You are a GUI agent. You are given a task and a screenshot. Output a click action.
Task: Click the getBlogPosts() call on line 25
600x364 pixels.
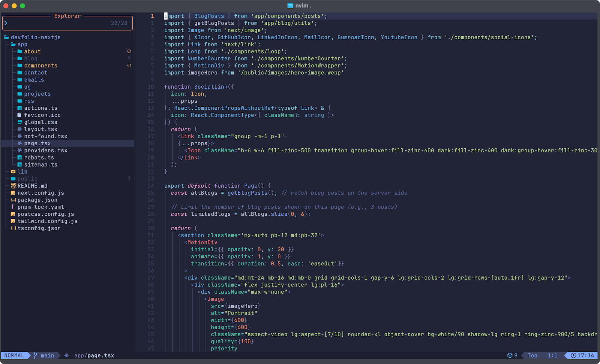pyautogui.click(x=251, y=193)
